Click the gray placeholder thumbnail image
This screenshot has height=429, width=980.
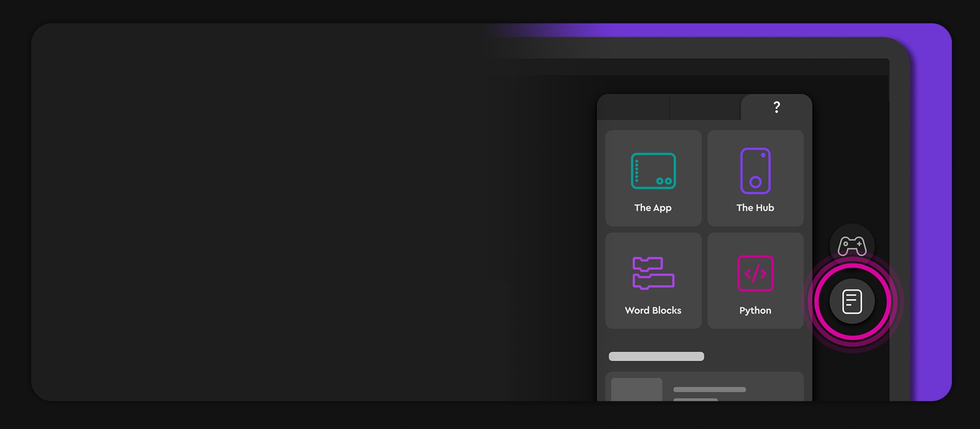coord(636,389)
